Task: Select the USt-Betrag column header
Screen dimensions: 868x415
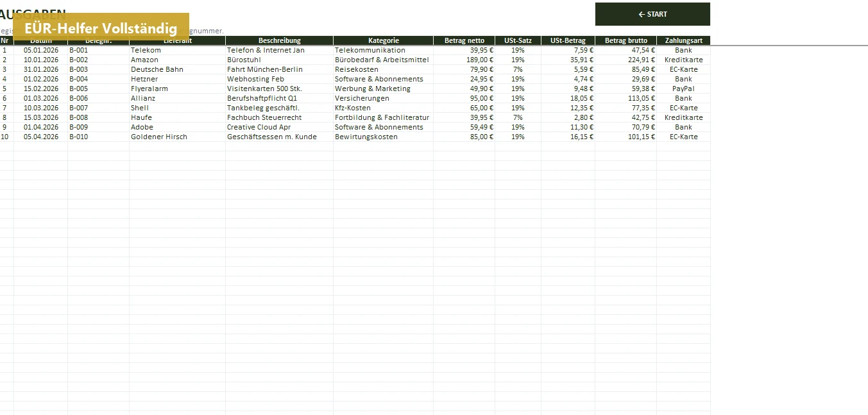Action: pyautogui.click(x=568, y=40)
